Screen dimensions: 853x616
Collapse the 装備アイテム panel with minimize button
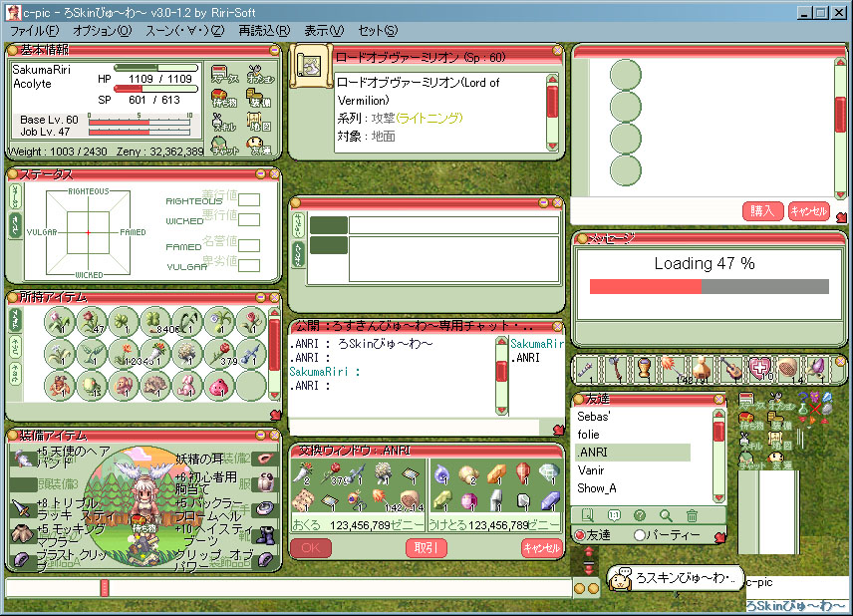click(x=260, y=435)
